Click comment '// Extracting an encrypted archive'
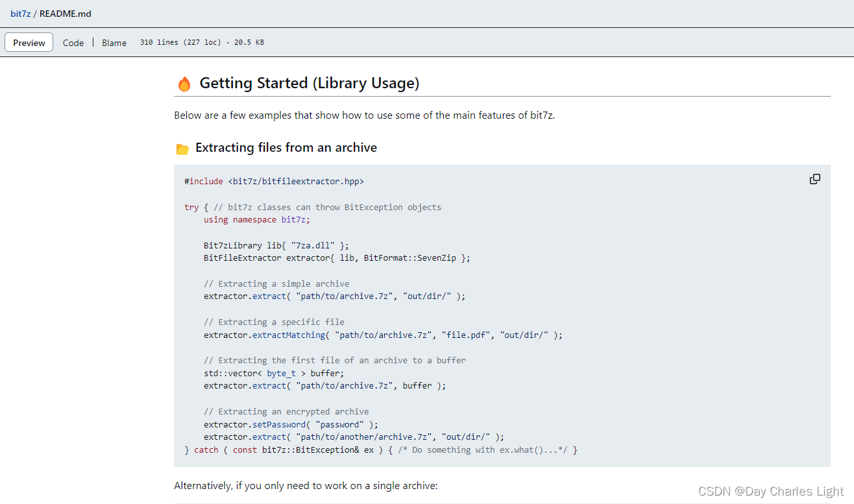The width and height of the screenshot is (854, 504). [x=286, y=412]
